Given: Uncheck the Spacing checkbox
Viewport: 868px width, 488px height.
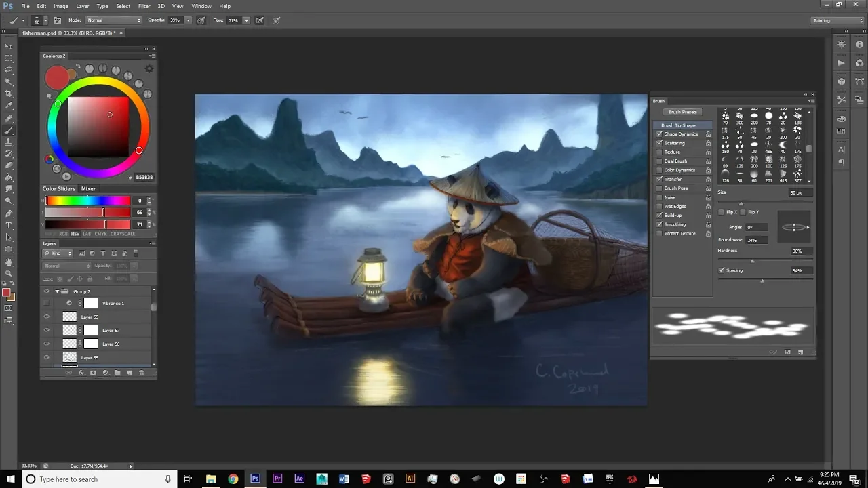Looking at the screenshot, I should [x=721, y=270].
